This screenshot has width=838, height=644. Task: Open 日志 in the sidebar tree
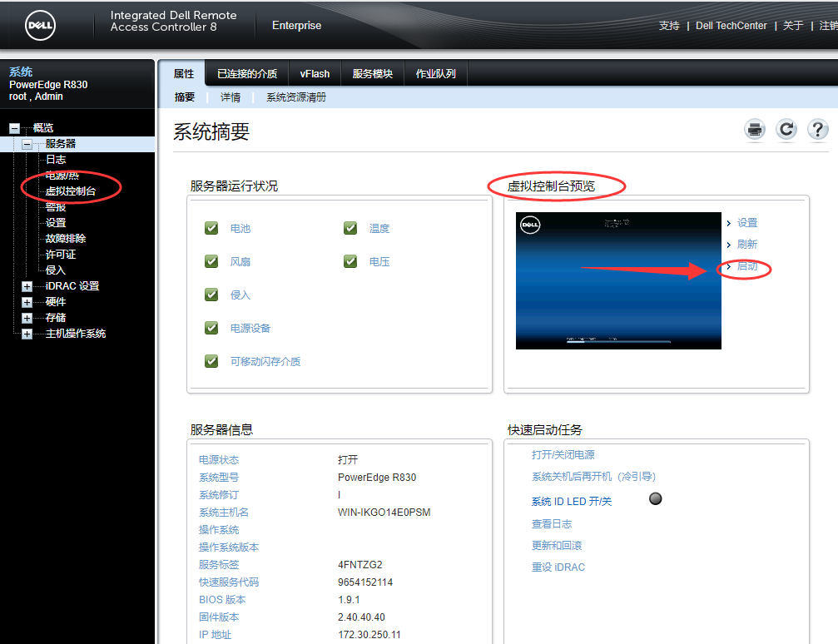coord(56,159)
